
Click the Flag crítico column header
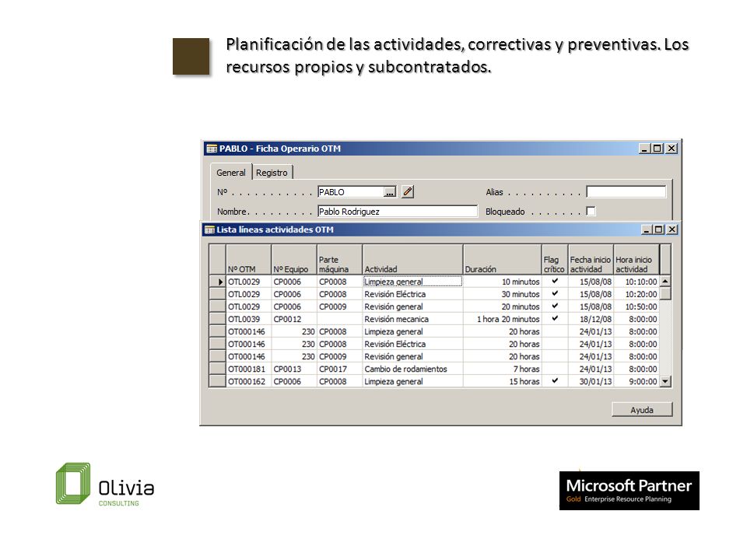click(555, 260)
